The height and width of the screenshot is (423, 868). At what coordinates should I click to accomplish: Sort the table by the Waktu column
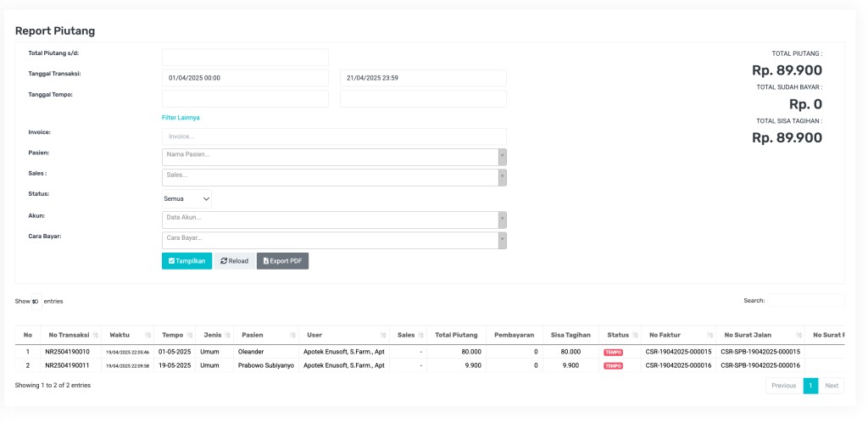(127, 335)
